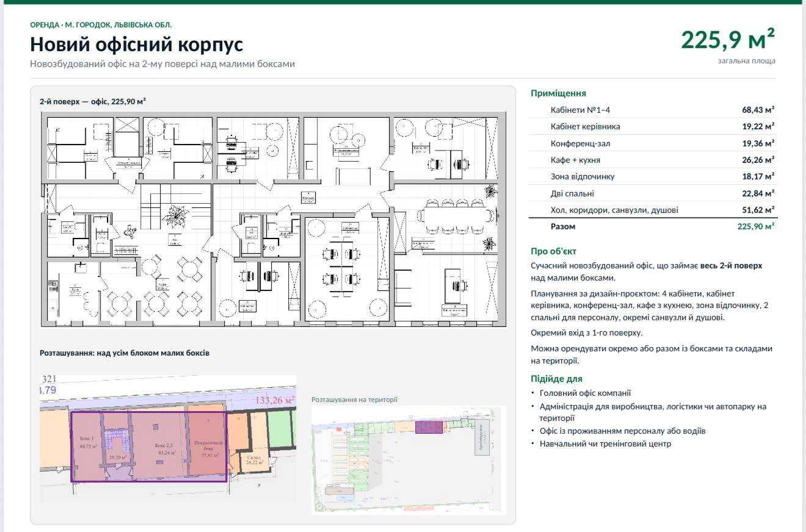Click the potted plant icon near the staircase
The image size is (806, 532).
click(x=176, y=216)
